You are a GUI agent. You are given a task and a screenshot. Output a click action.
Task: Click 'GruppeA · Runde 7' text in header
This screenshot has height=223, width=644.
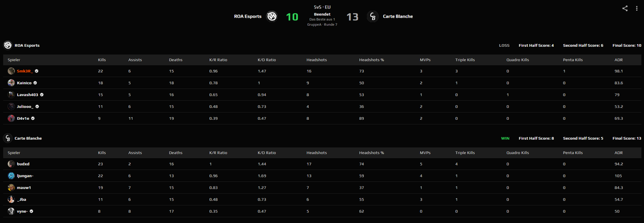point(322,24)
